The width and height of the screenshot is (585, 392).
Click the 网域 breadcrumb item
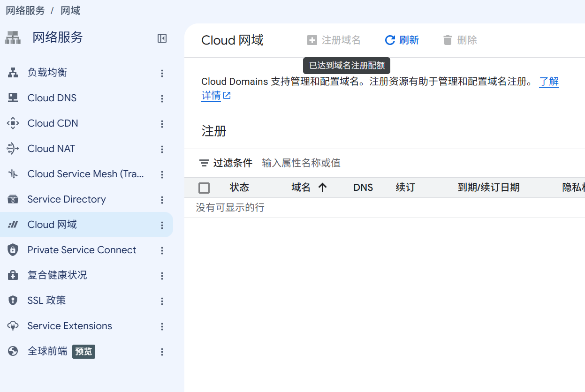click(x=71, y=11)
